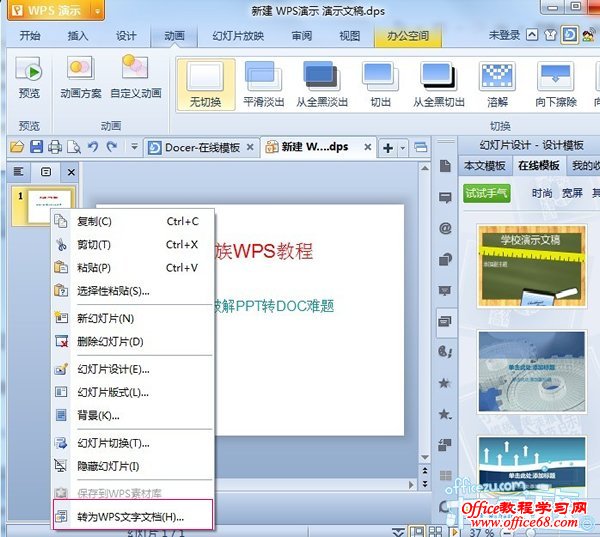Image resolution: width=600 pixels, height=537 pixels.
Task: Apply Wipe Down (向下擦除) transition
Action: tap(556, 85)
